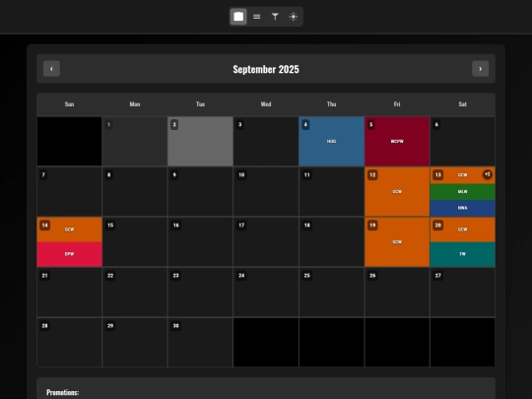Click the Sat column header
532x399 pixels.
[x=462, y=104]
